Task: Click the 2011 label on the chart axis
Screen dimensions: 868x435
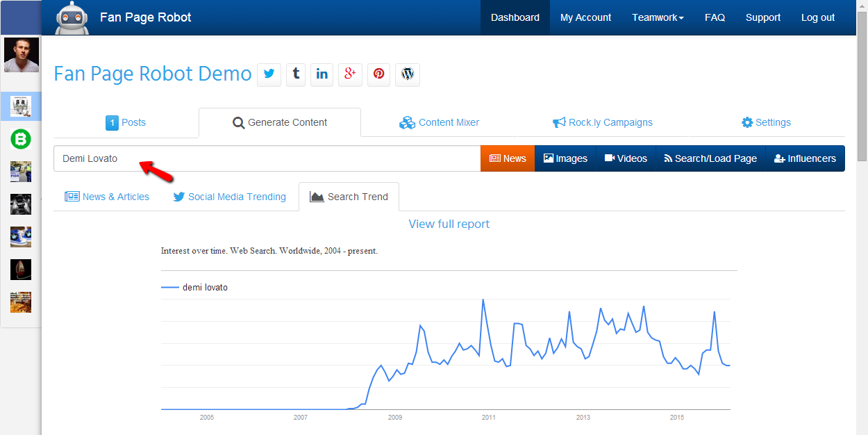Action: click(x=489, y=418)
